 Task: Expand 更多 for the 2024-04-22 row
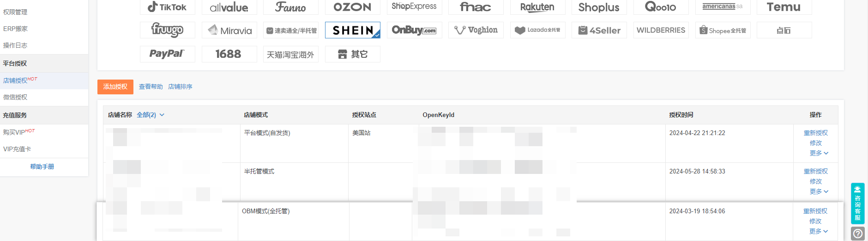click(819, 153)
